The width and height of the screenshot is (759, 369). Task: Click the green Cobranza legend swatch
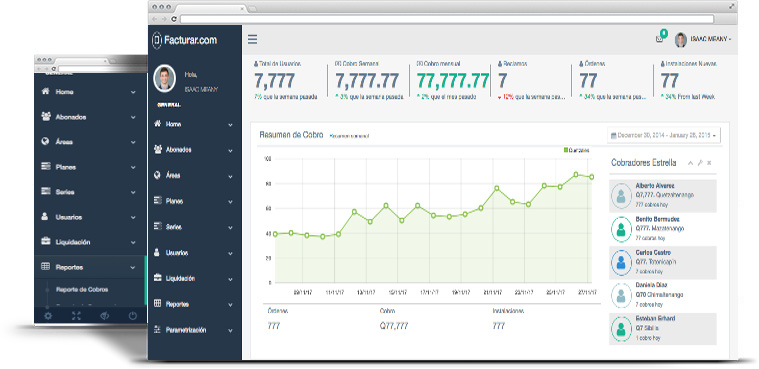click(x=566, y=150)
